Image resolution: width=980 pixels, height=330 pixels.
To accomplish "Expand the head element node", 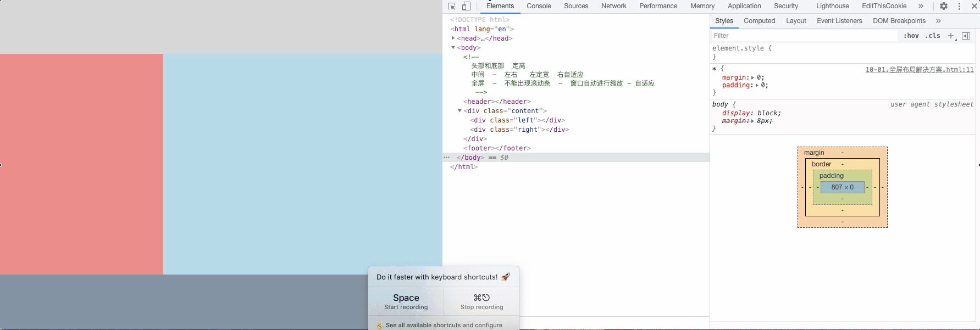I will coord(453,38).
